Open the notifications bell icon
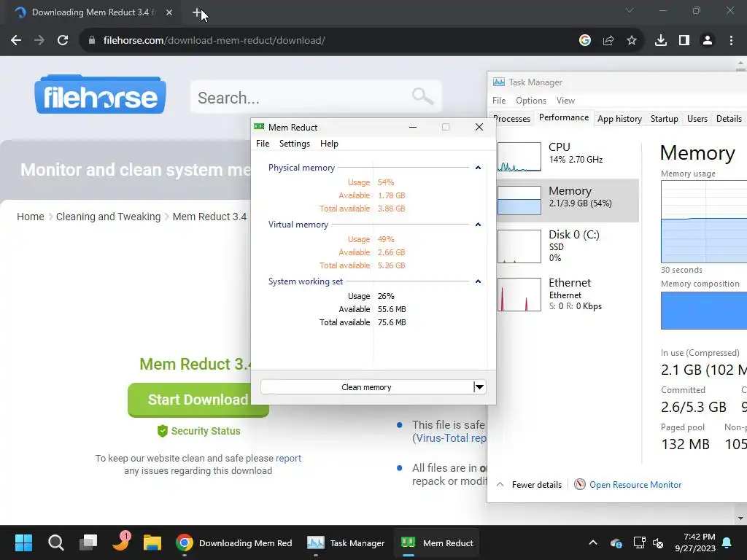Viewport: 747px width, 560px height. [727, 542]
